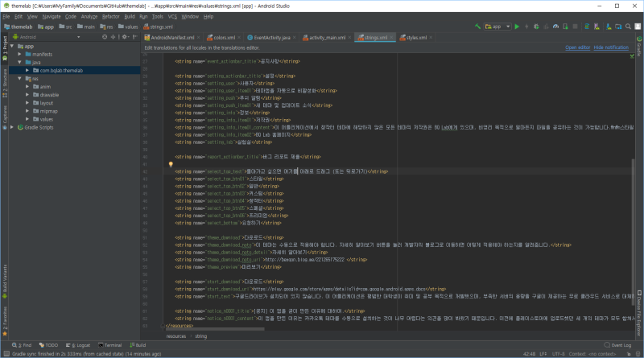Open the SDK Manager icon
The image size is (644, 358).
[x=609, y=27]
